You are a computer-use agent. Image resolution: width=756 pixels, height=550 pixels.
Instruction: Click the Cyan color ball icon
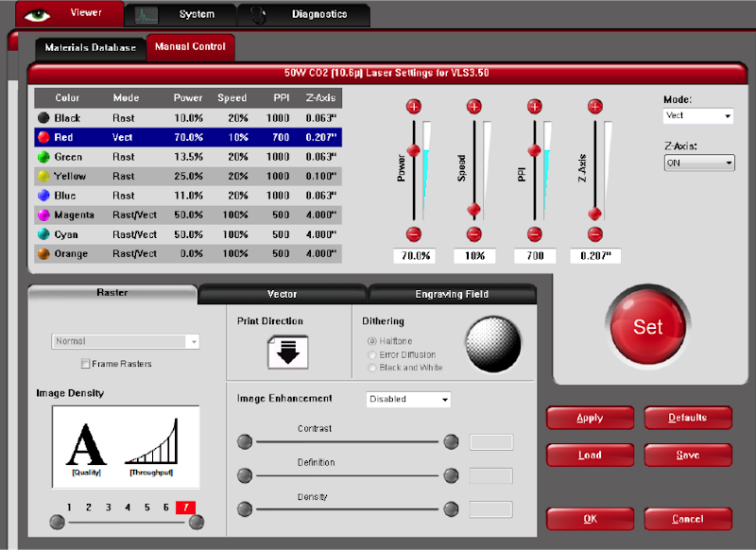(43, 234)
